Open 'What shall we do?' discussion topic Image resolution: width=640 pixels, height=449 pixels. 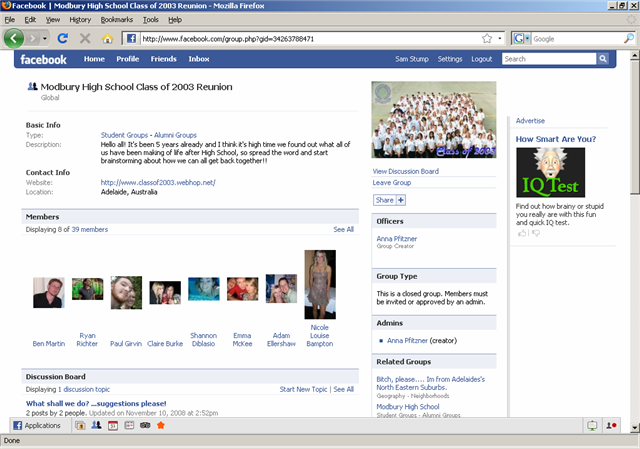[x=96, y=404]
